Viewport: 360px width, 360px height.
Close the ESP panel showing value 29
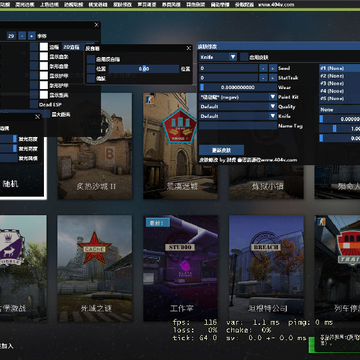pyautogui.click(x=96, y=25)
